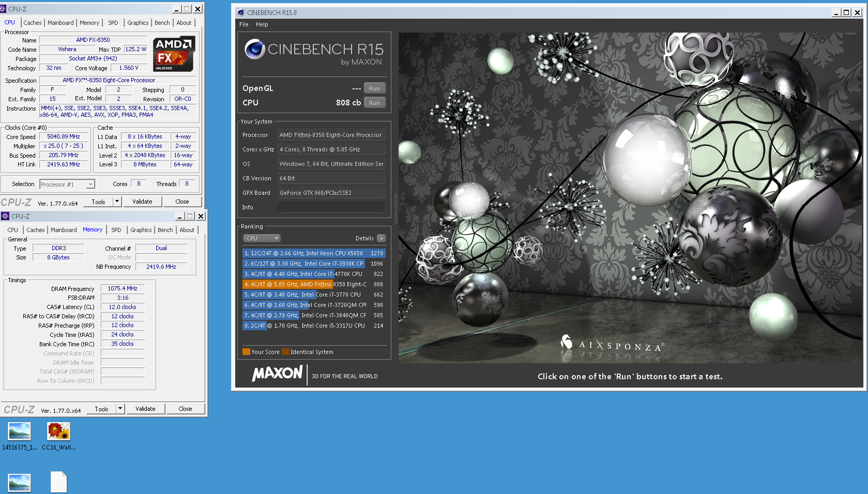
Task: Switch to About tab in bottom CPU-Z
Action: click(x=187, y=230)
